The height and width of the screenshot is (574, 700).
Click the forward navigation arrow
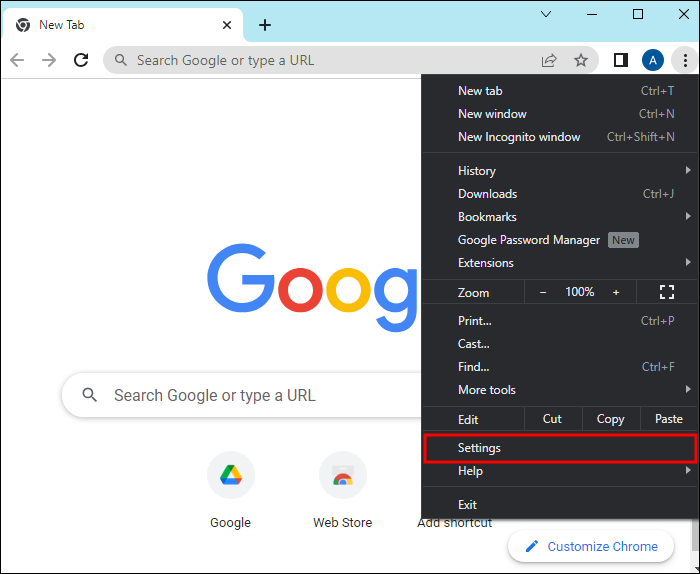click(x=49, y=60)
